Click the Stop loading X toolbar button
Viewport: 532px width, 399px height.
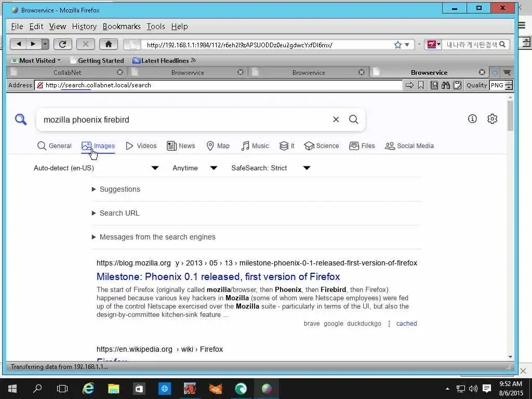tap(86, 44)
